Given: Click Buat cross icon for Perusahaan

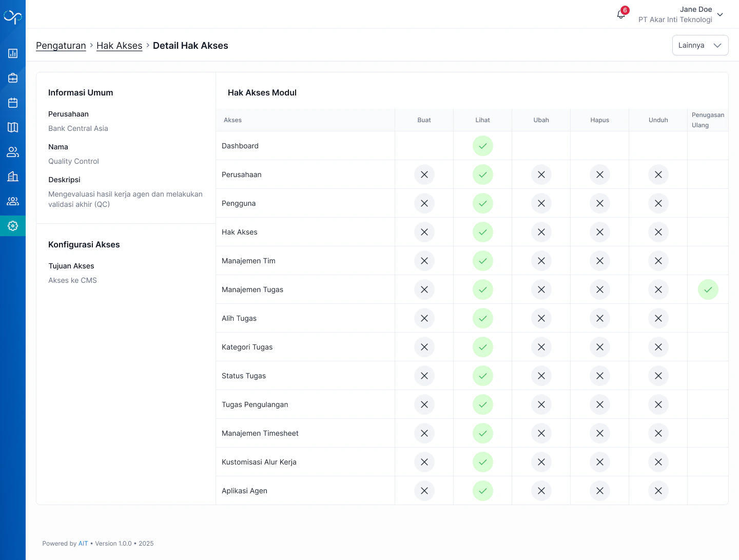Looking at the screenshot, I should tap(424, 175).
